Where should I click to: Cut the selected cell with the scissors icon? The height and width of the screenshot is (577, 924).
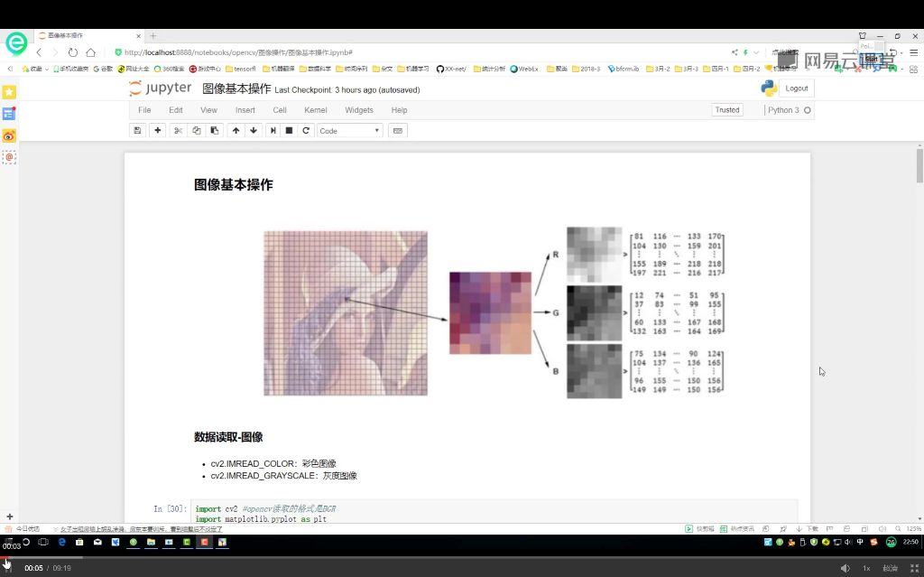pos(178,130)
